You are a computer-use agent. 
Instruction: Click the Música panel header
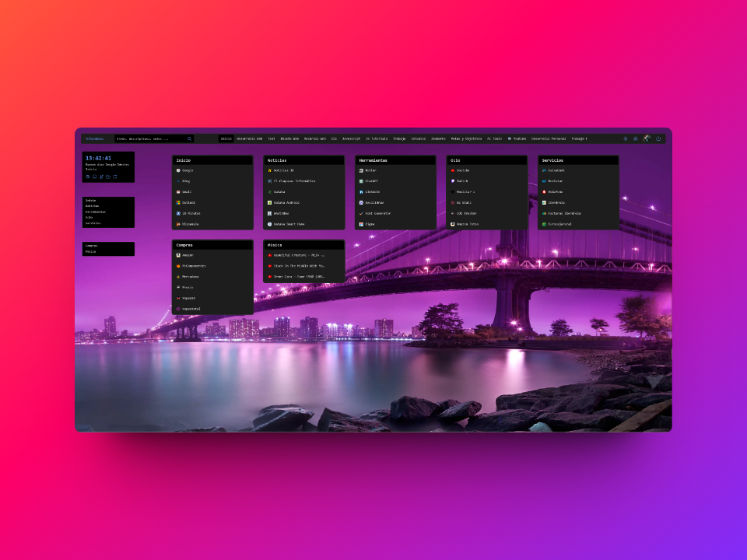pyautogui.click(x=304, y=245)
